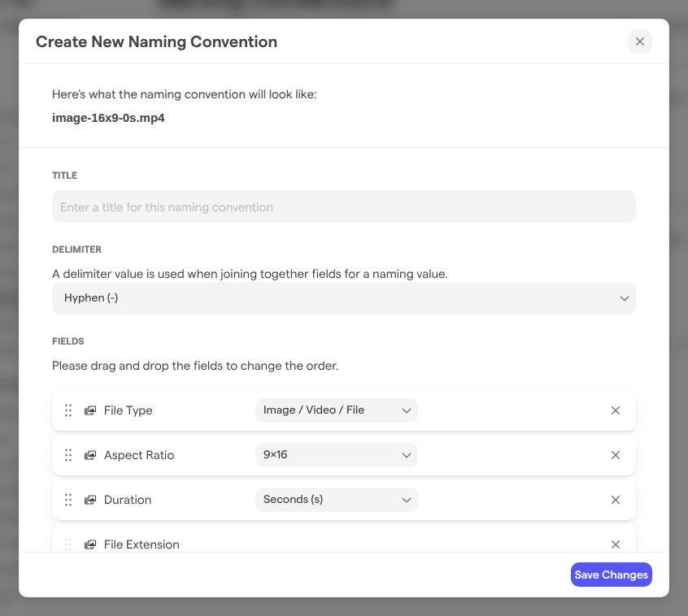Click the Aspect Ratio field label
This screenshot has width=688, height=616.
point(139,455)
